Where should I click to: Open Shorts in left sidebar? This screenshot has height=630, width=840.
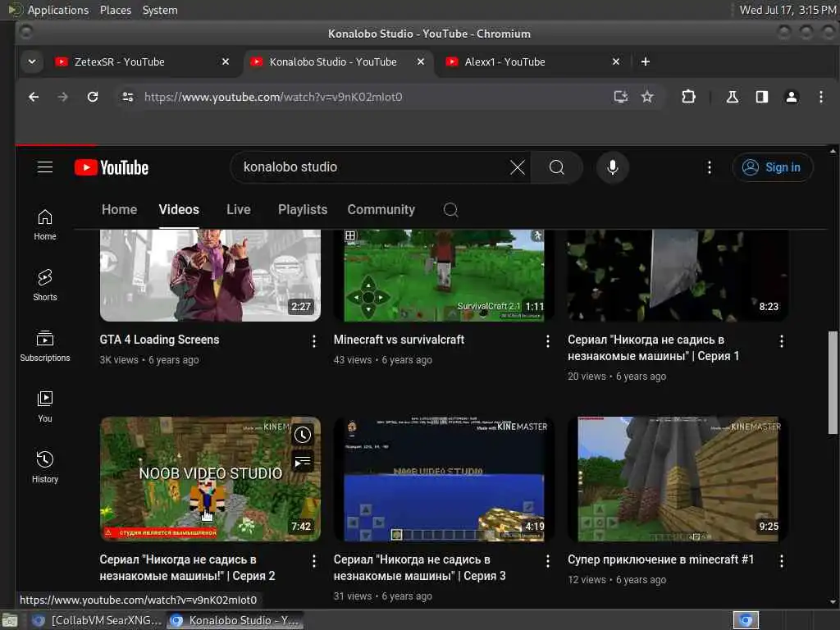coord(45,285)
